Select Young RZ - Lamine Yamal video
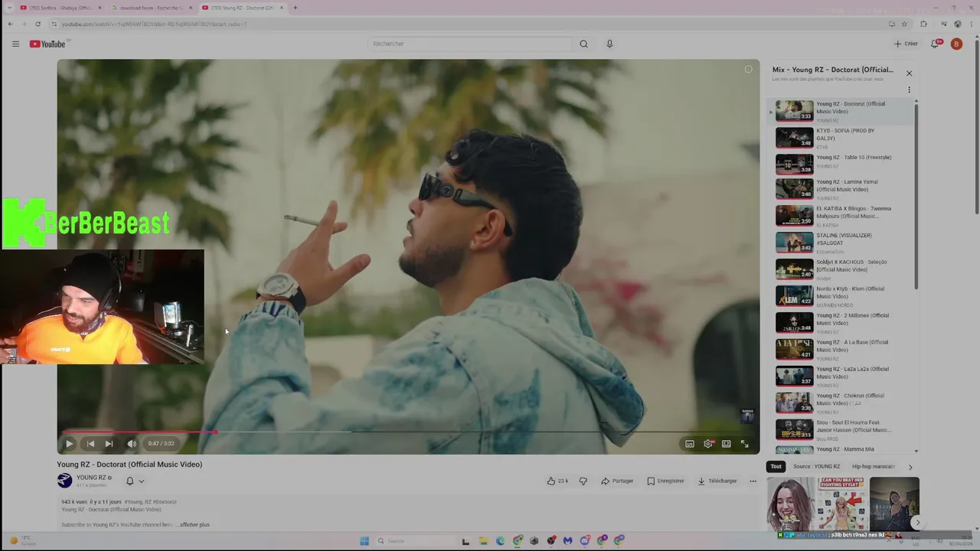Screen dimensions: 980x551 pyautogui.click(x=841, y=189)
